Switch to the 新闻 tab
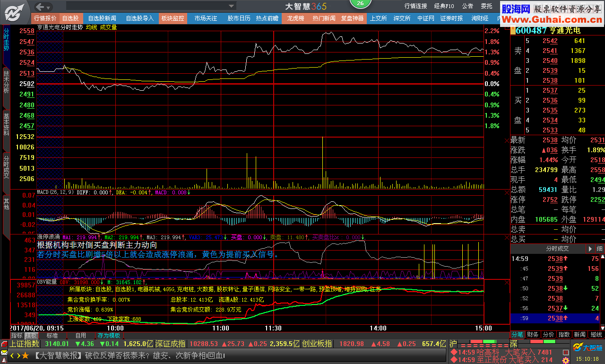 tap(580, 335)
